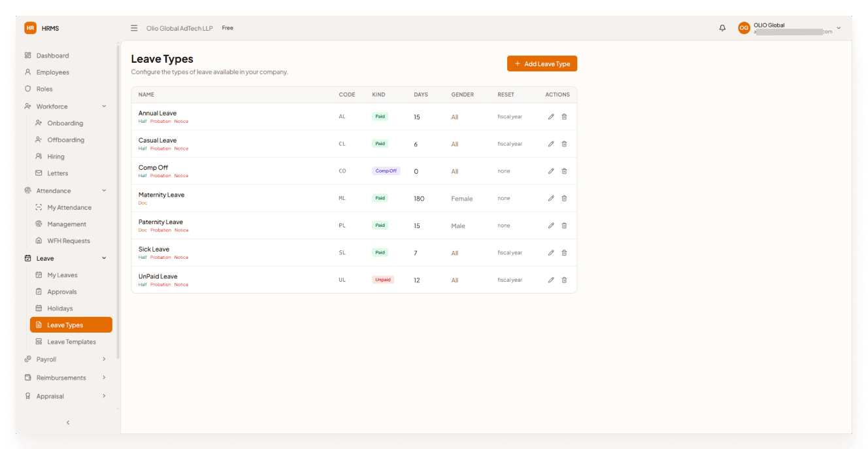Expand the Reimbursements section

104,378
